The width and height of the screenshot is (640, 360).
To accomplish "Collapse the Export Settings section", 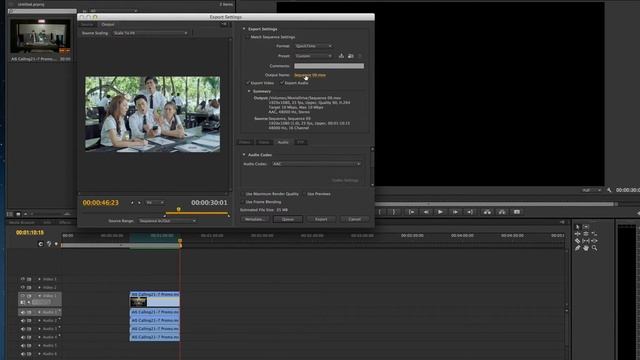I will pos(244,29).
